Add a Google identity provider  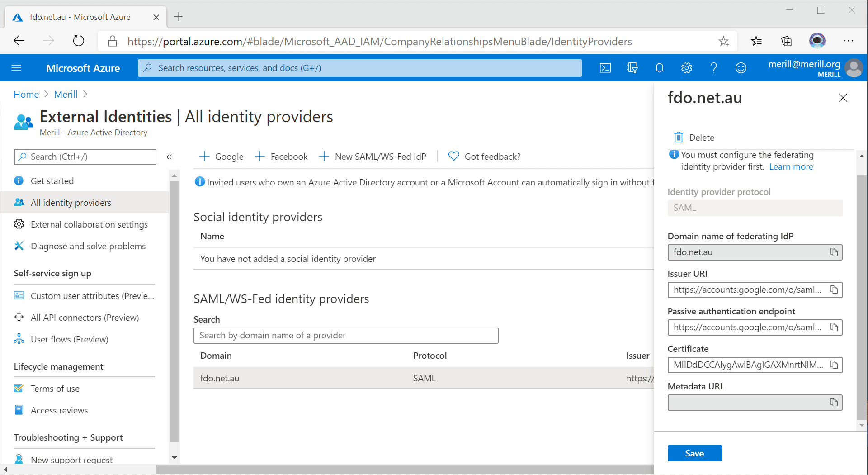click(222, 157)
